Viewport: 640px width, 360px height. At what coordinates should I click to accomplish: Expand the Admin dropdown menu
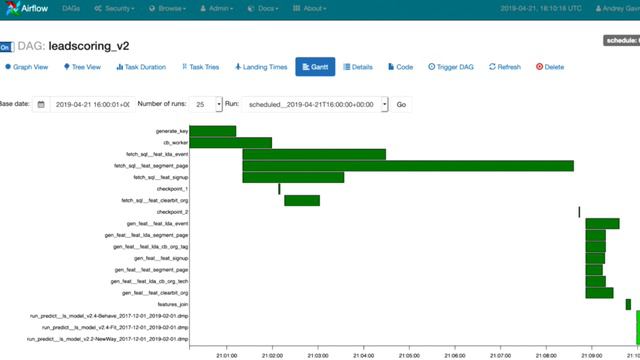click(216, 8)
